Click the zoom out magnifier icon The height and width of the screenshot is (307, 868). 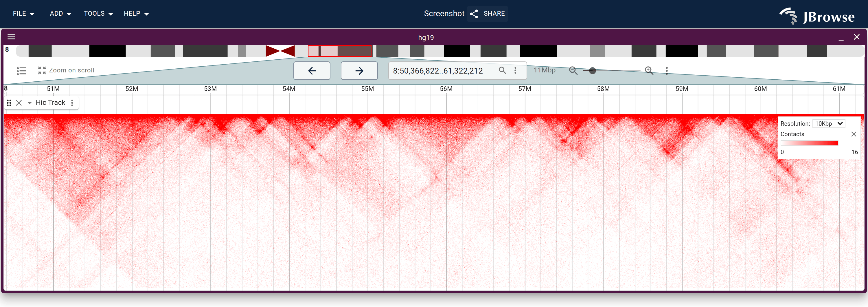(573, 70)
